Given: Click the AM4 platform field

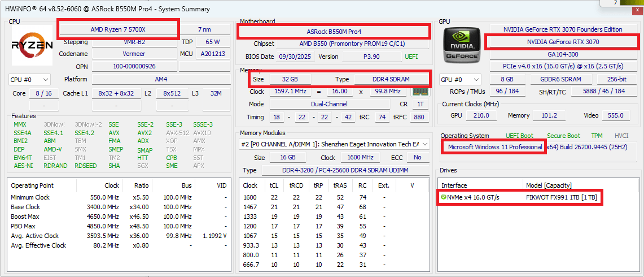Looking at the screenshot, I should point(161,80).
